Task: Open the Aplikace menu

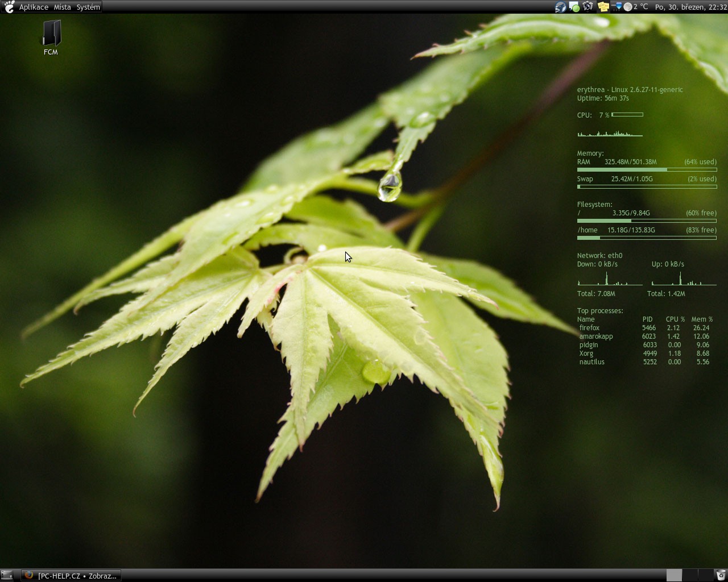Action: (34, 7)
